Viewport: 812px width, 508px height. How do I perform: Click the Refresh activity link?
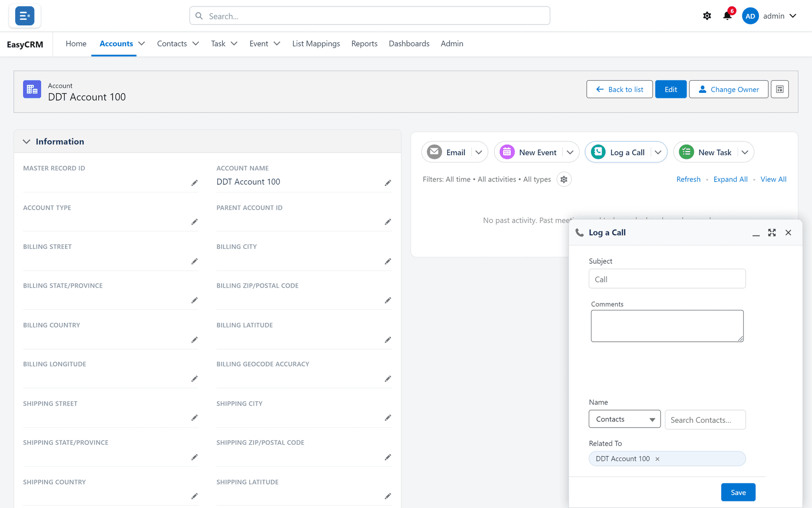pyautogui.click(x=688, y=179)
